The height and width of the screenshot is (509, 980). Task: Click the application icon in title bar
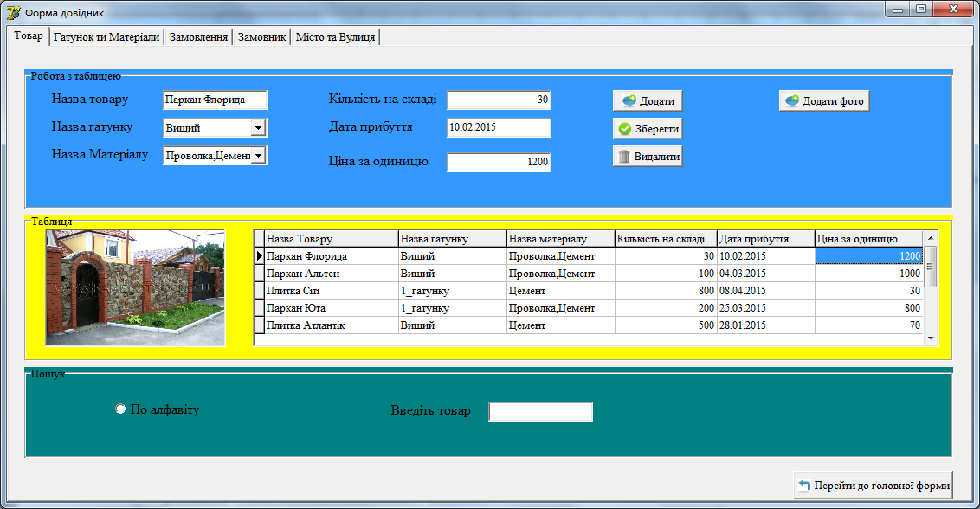[x=13, y=12]
